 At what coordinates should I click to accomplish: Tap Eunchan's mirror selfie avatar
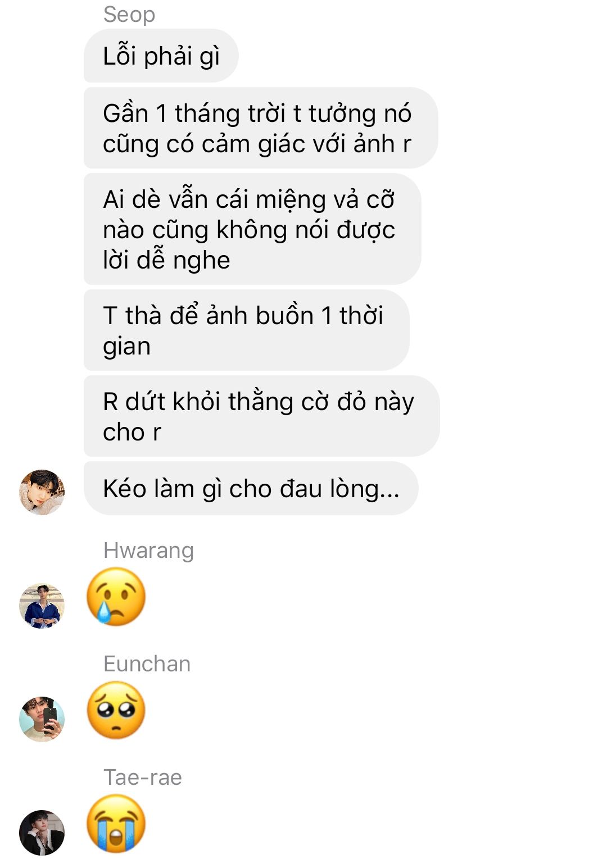(42, 719)
